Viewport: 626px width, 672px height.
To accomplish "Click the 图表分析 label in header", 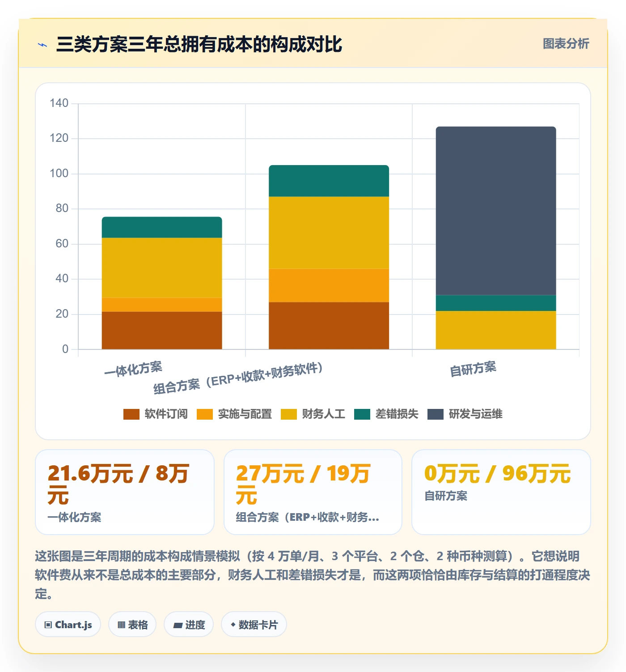I will pos(566,44).
